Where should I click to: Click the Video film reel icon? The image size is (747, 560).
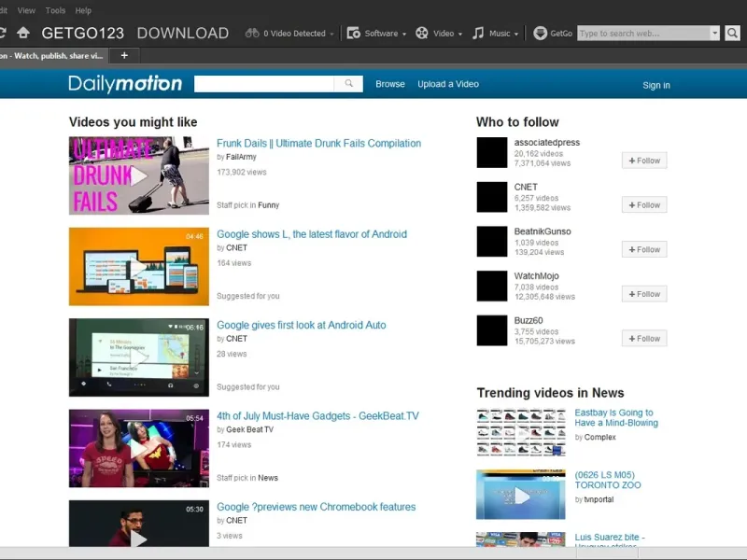(422, 34)
